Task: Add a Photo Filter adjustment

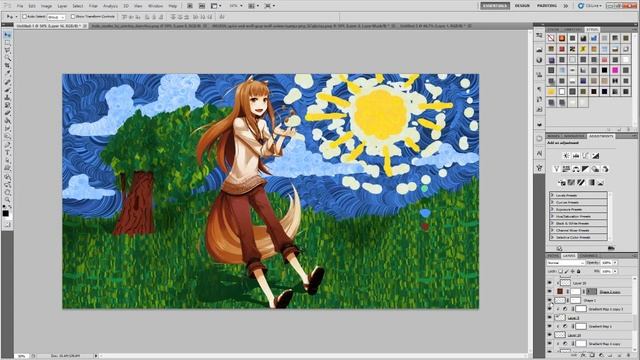Action: [x=596, y=169]
